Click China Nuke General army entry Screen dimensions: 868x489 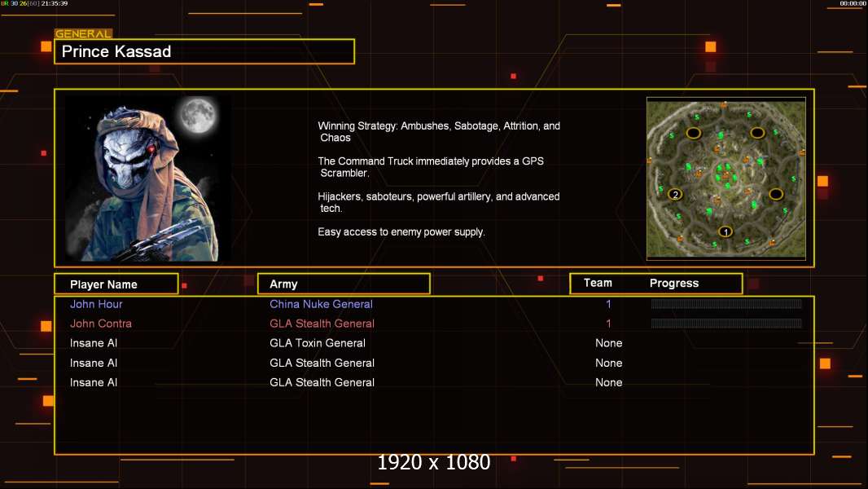(321, 304)
